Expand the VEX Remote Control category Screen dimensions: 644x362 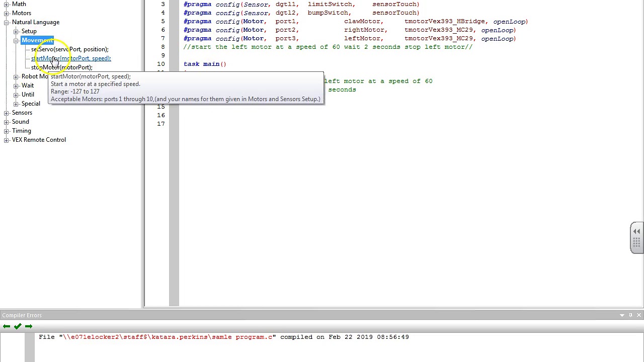[7, 140]
